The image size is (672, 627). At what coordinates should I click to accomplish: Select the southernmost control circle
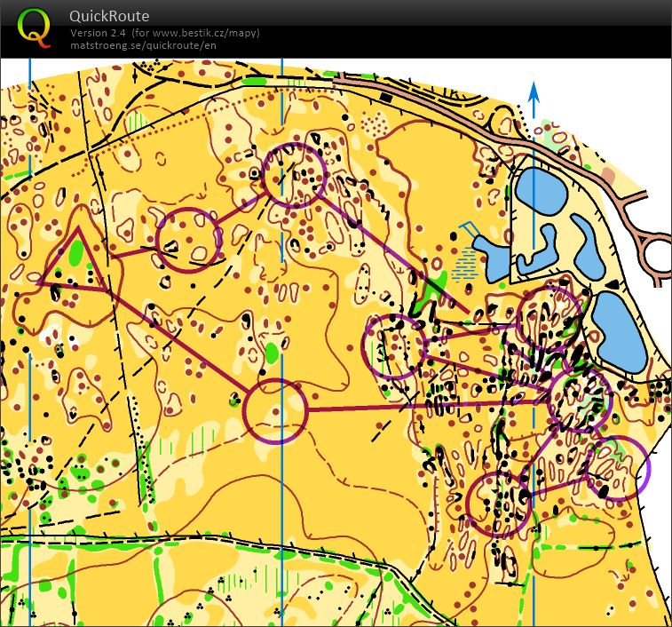[498, 505]
